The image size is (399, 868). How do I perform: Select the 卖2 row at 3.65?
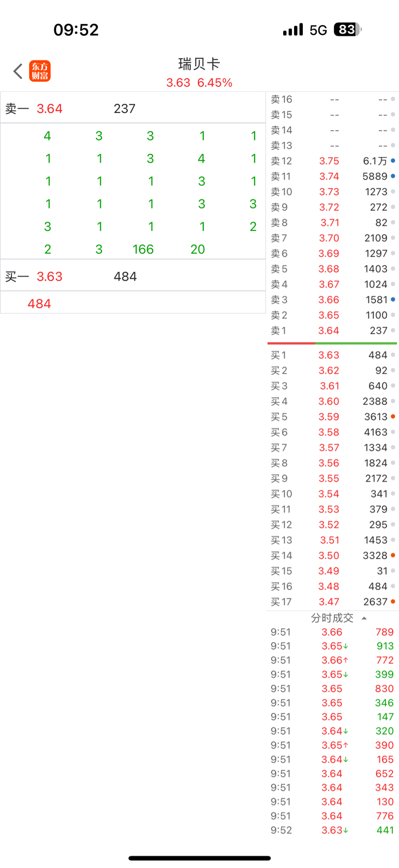(x=332, y=315)
